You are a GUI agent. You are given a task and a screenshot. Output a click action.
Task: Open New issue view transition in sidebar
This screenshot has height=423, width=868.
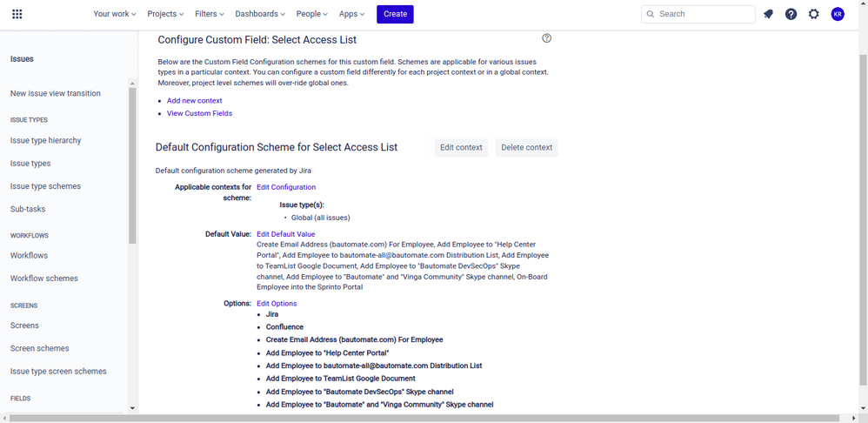[56, 94]
